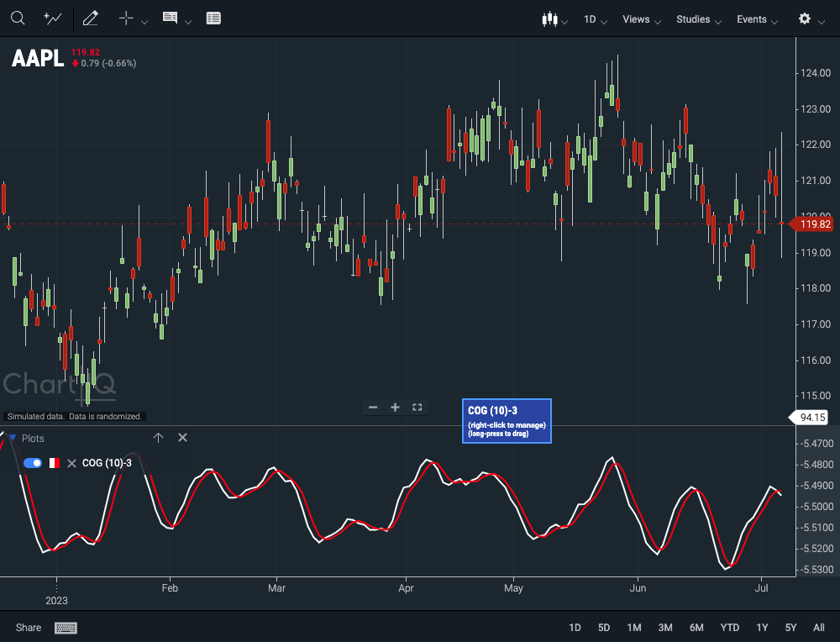Click the crosshair tool icon
Screen dimensions: 840x642
126,18
